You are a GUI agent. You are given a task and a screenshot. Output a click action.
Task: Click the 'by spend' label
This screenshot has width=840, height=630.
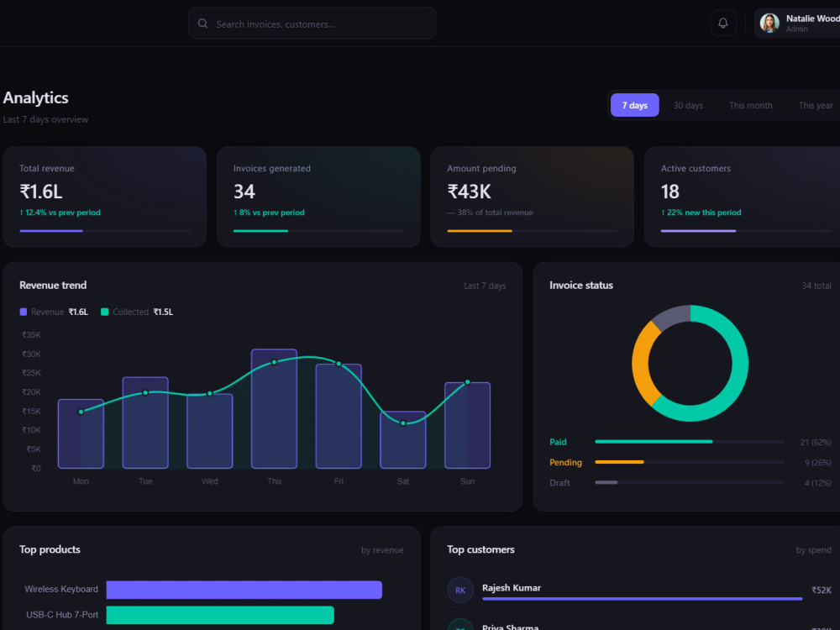pyautogui.click(x=813, y=549)
